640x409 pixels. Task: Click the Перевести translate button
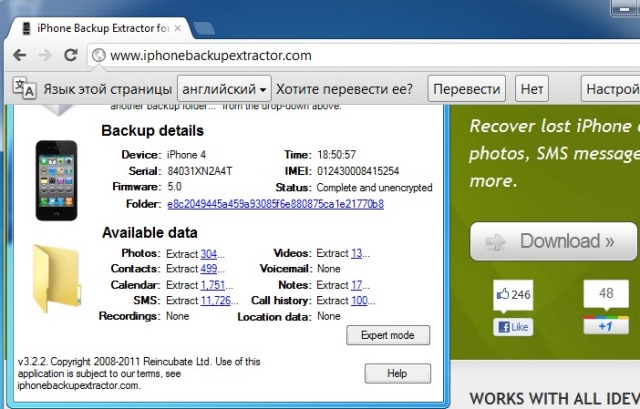click(467, 89)
